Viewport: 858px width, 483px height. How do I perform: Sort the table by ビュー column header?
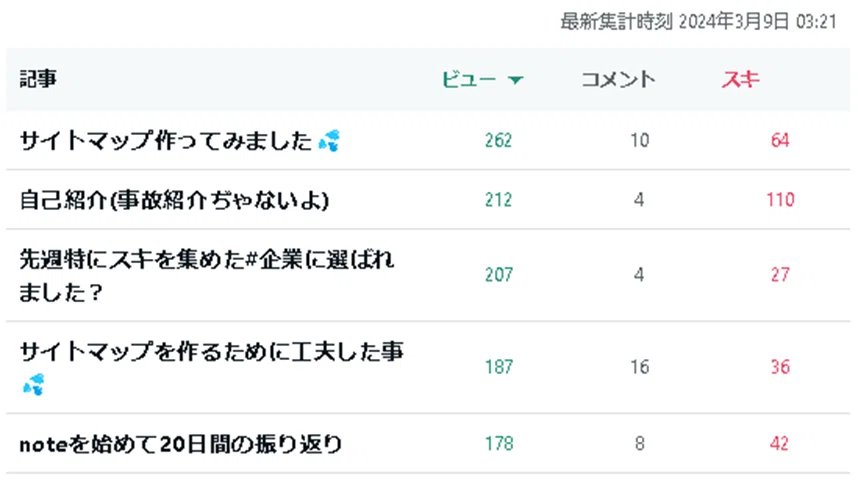468,79
